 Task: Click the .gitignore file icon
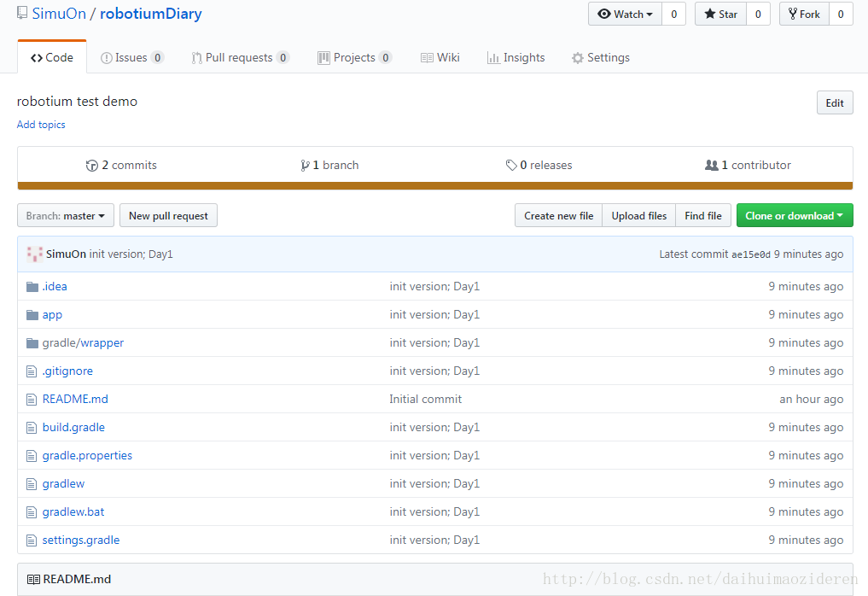click(32, 371)
